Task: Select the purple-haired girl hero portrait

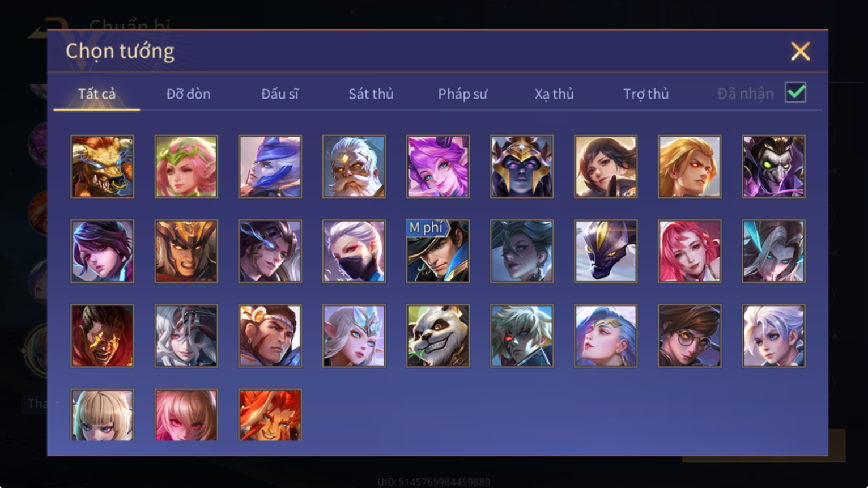Action: pos(438,167)
